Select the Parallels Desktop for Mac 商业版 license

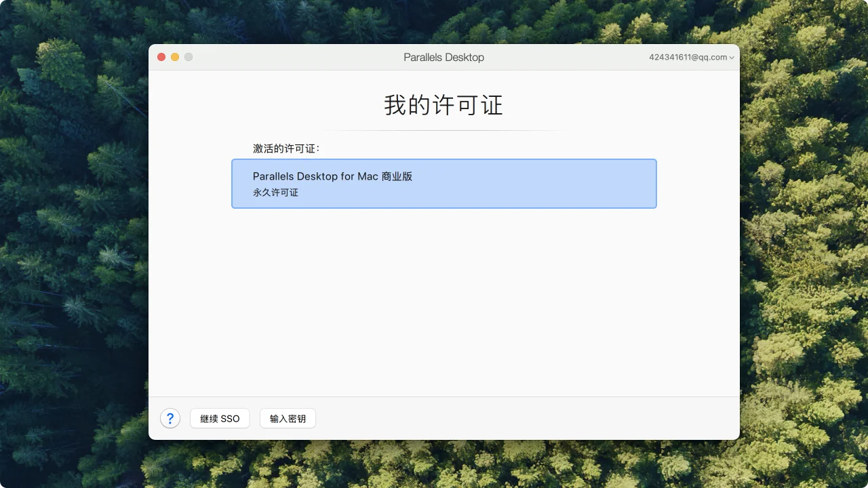(x=444, y=184)
